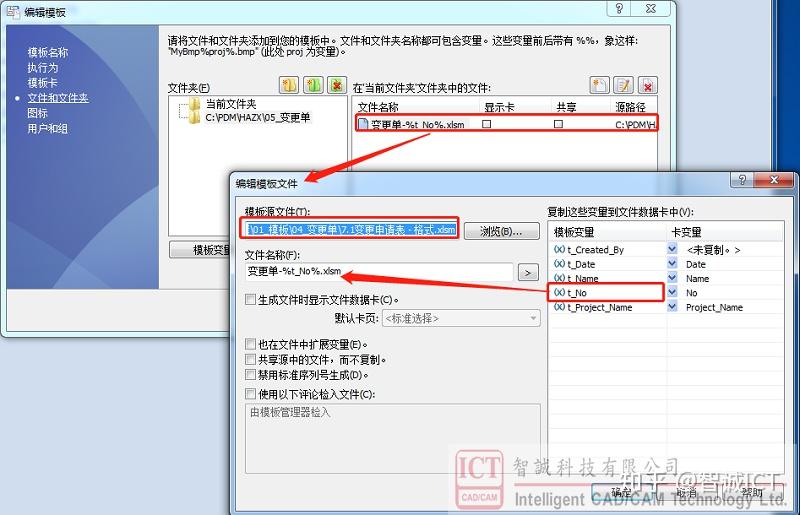Go to 执行为 step in sidebar
This screenshot has width=800, height=515.
pos(42,67)
